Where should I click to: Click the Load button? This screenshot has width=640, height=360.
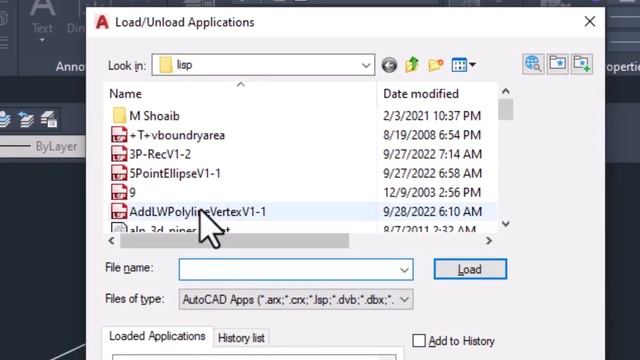click(470, 269)
